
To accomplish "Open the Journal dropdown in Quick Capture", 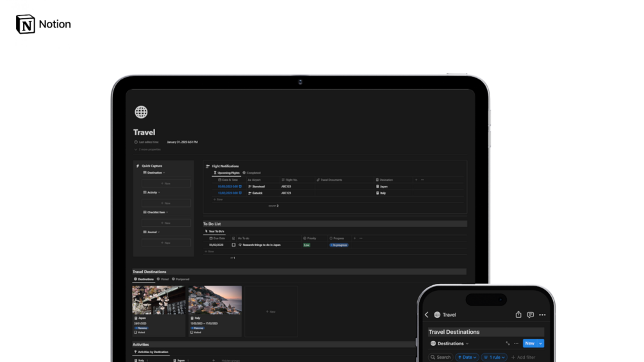I will (152, 232).
